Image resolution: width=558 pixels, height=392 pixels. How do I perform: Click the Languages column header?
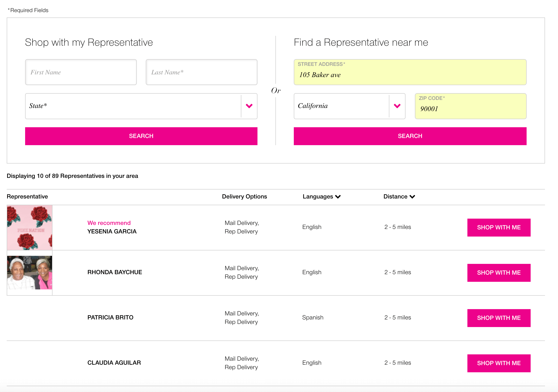click(318, 197)
